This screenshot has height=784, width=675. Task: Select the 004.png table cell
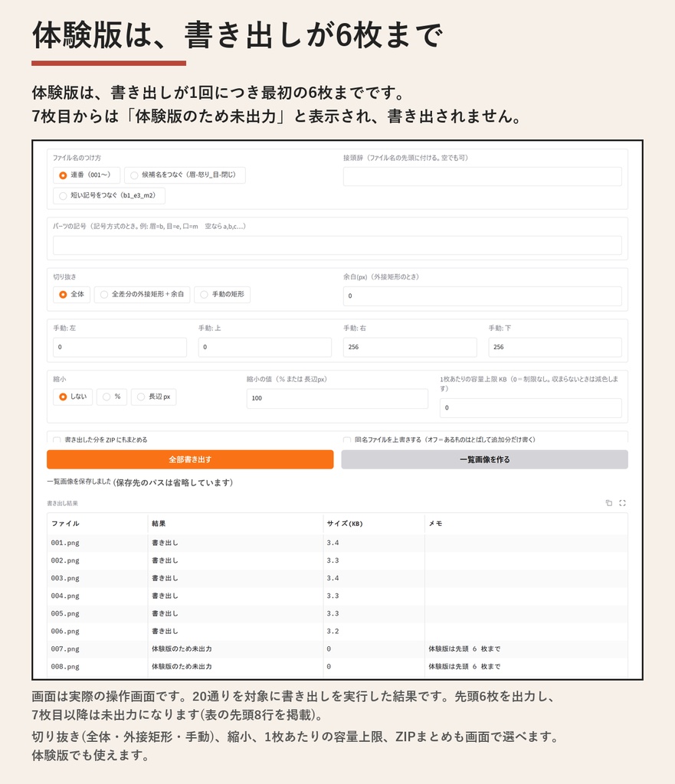(97, 596)
